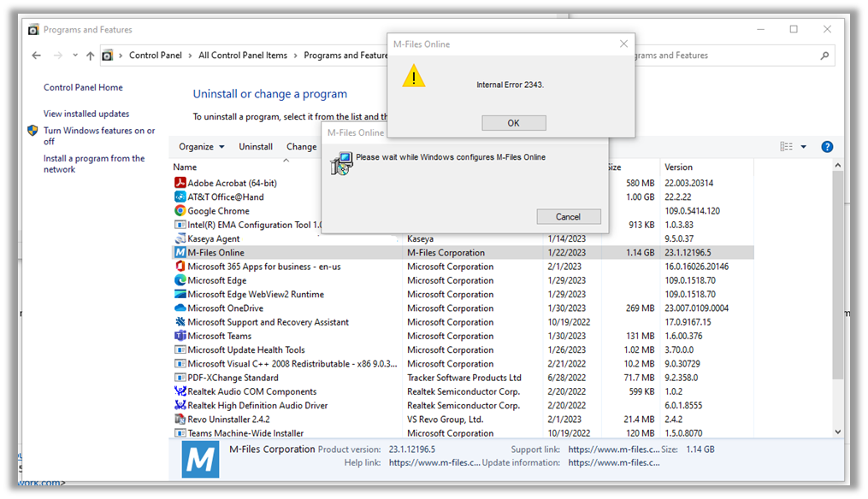Select the Revo Uninstaller 2.4.2 icon
Viewport: 868px width, 499px height.
tap(180, 420)
